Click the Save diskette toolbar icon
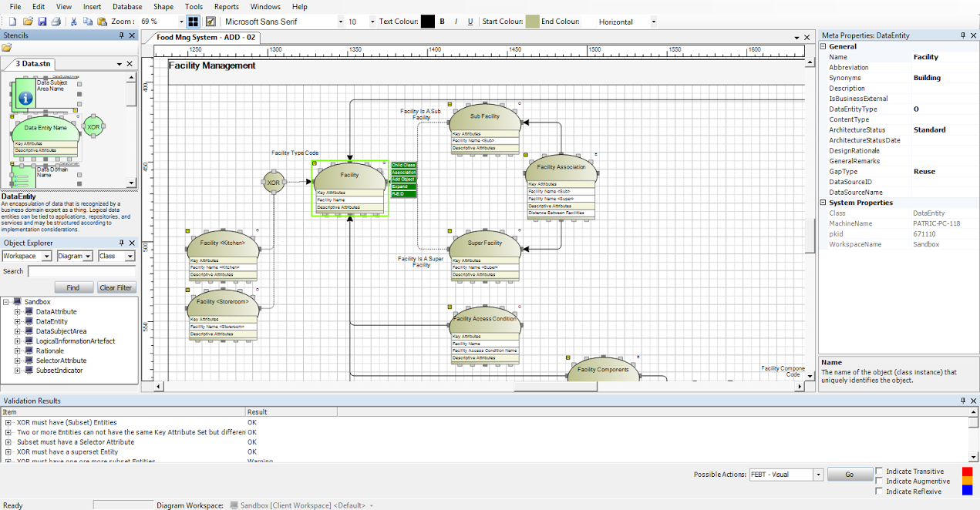 (42, 22)
